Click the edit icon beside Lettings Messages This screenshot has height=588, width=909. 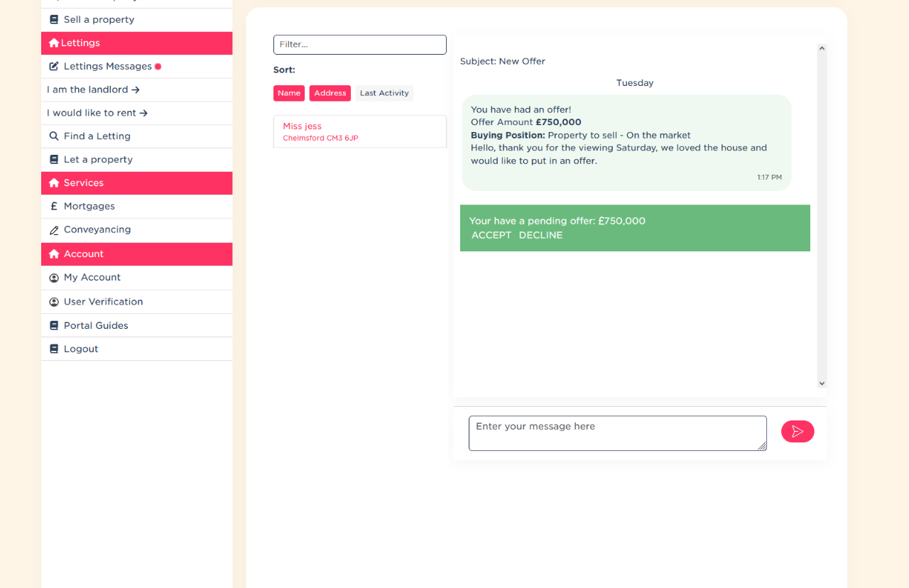click(x=54, y=67)
